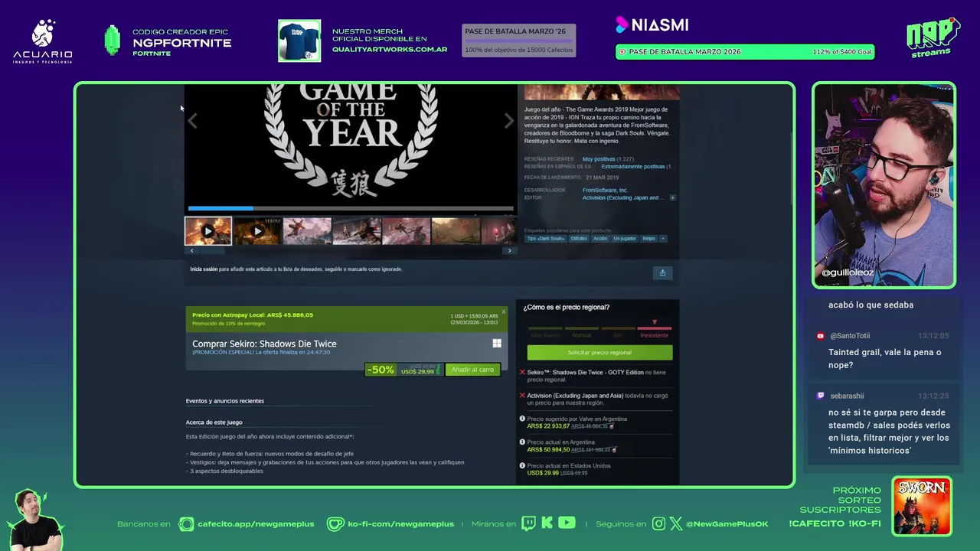Open the Tipo «Dark Souls» tag
The width and height of the screenshot is (980, 551).
pyautogui.click(x=545, y=239)
